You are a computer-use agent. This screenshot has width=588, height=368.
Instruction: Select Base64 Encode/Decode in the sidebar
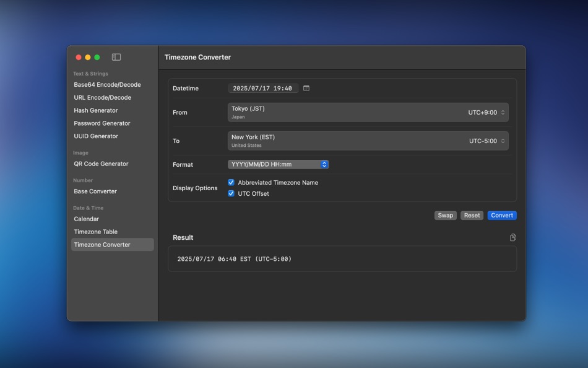pyautogui.click(x=107, y=84)
